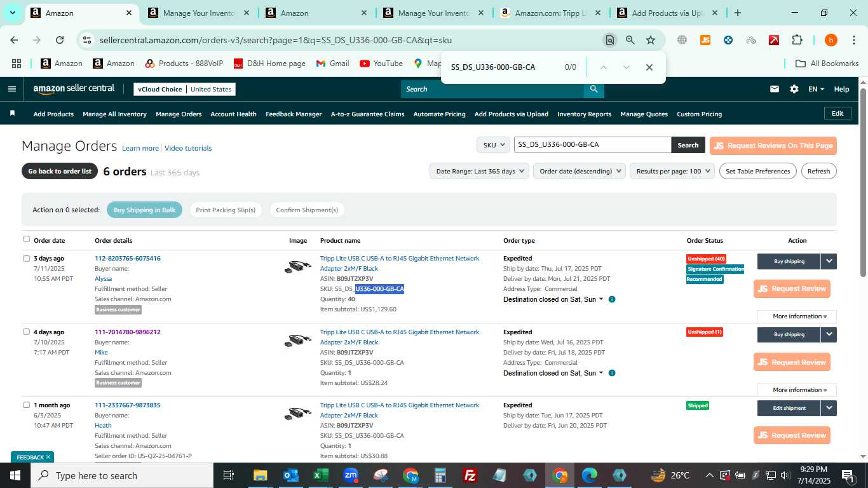
Task: Open the messages mail icon
Action: click(775, 89)
